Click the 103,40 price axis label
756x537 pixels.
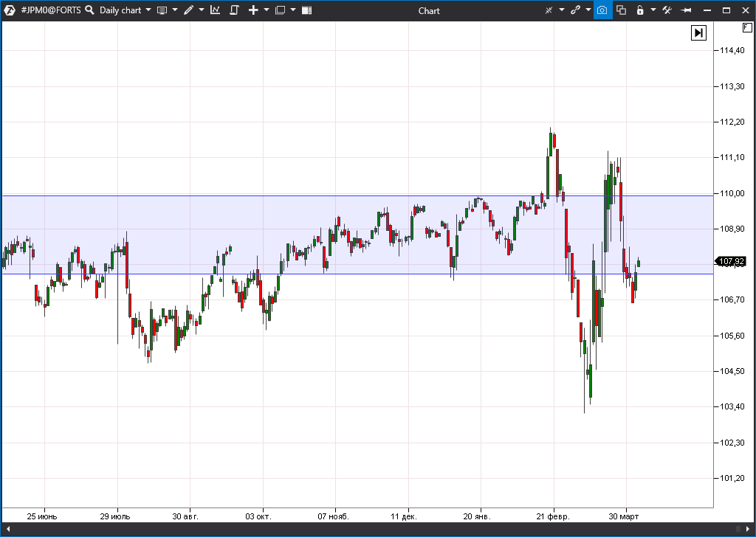pyautogui.click(x=732, y=407)
